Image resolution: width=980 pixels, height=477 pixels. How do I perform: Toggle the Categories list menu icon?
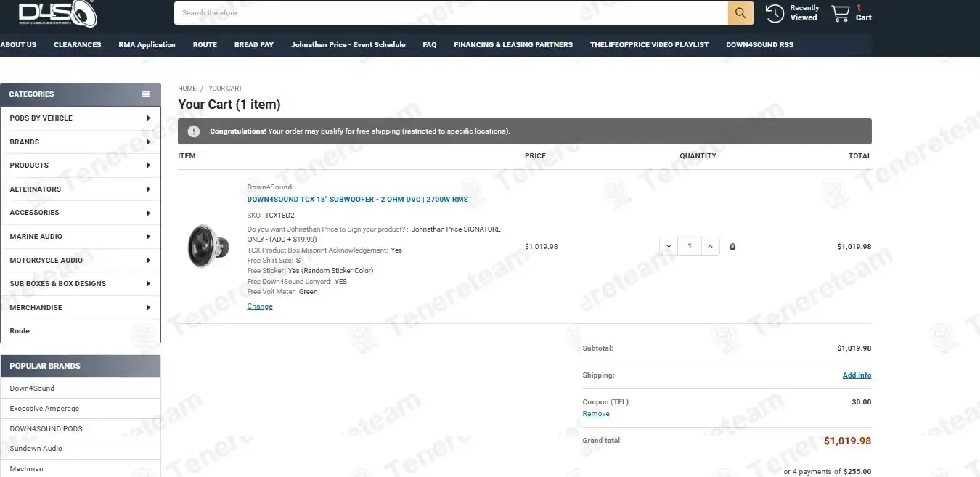[146, 94]
